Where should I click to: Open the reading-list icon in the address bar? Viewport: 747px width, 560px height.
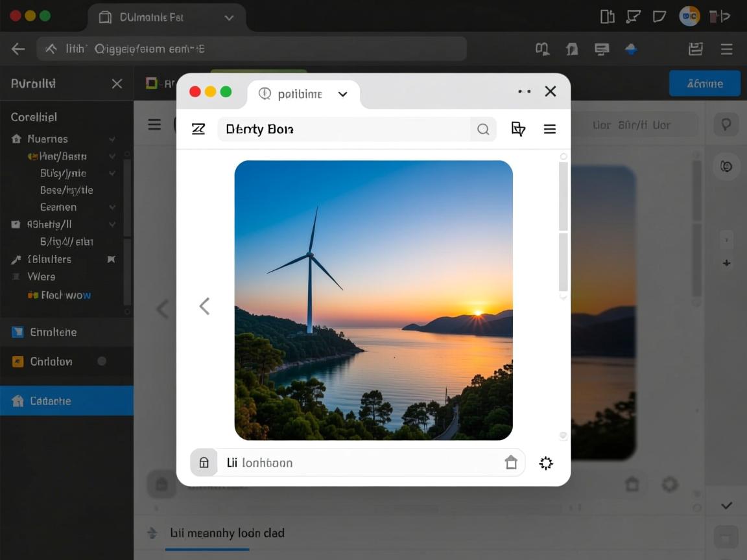[x=543, y=48]
